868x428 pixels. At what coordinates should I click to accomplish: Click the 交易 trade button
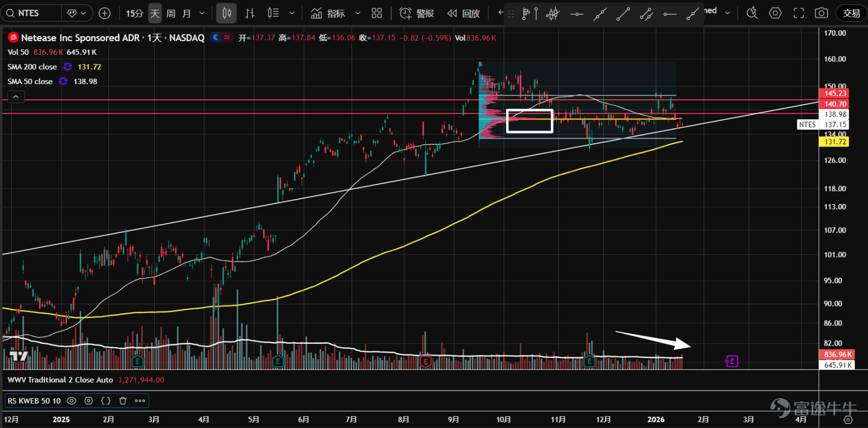click(x=851, y=13)
